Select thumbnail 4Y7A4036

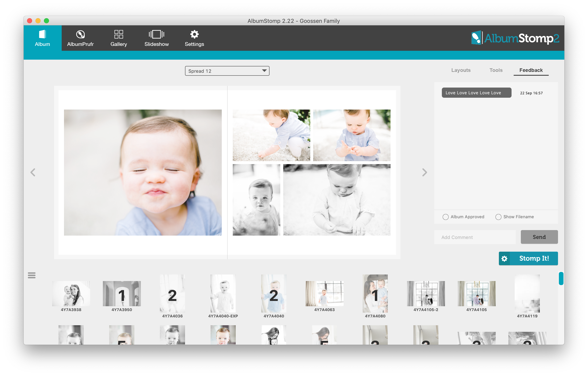click(172, 293)
